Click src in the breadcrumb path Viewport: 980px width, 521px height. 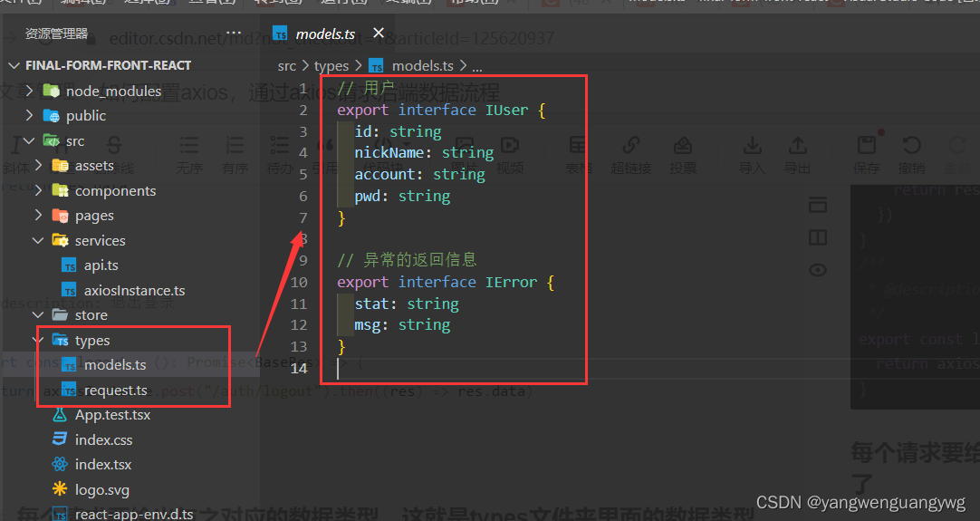tap(287, 65)
